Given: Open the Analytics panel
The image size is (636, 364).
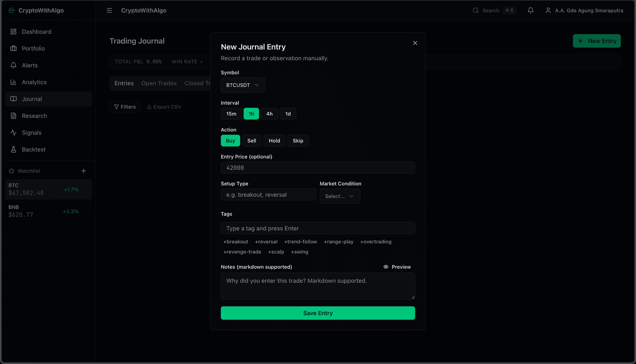Looking at the screenshot, I should tap(34, 82).
